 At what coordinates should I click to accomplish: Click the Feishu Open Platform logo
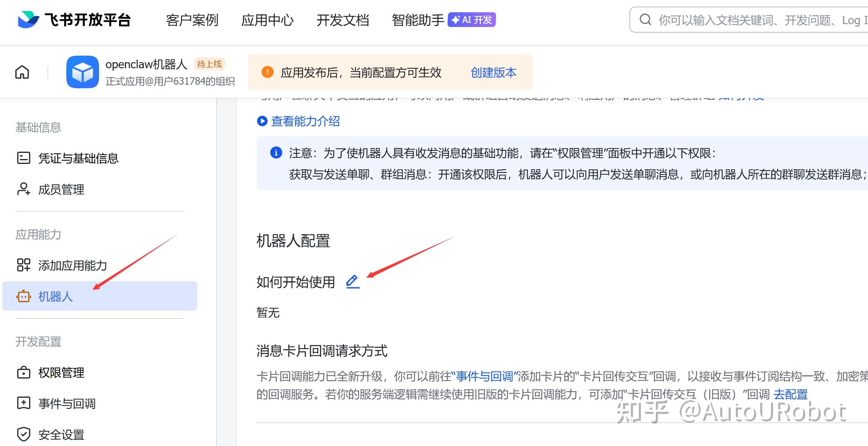74,20
